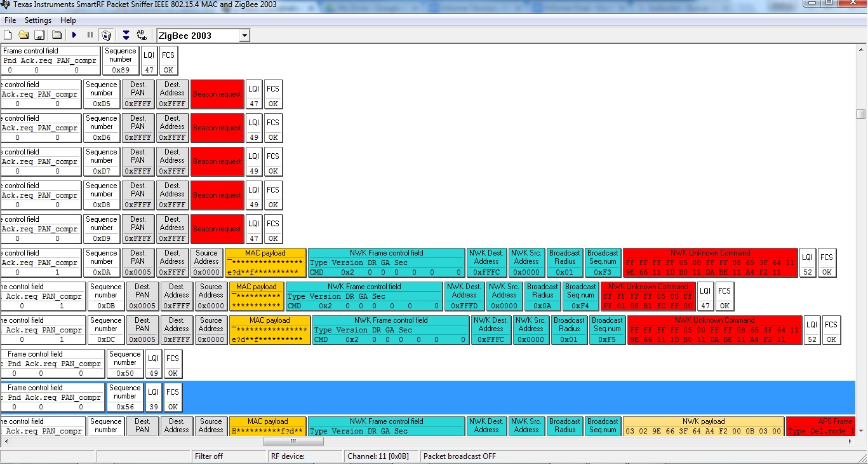Click the Texas Instruments title bar icon

[x=6, y=5]
